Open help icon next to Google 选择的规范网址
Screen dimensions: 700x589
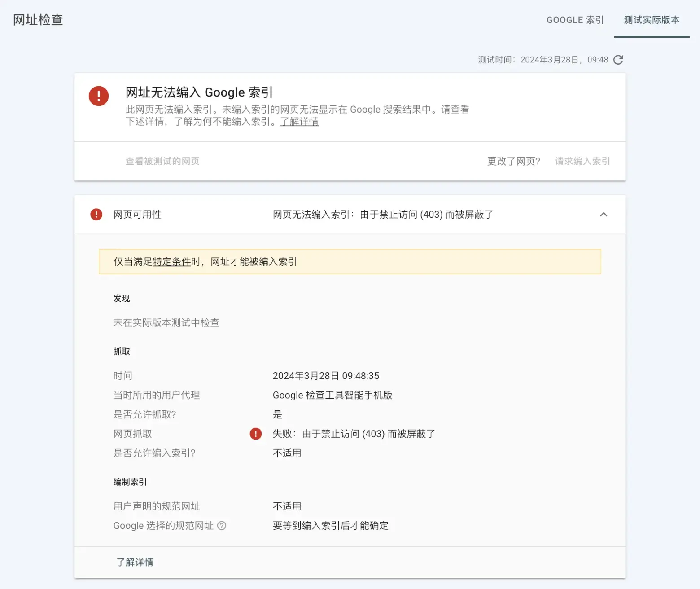(x=222, y=526)
